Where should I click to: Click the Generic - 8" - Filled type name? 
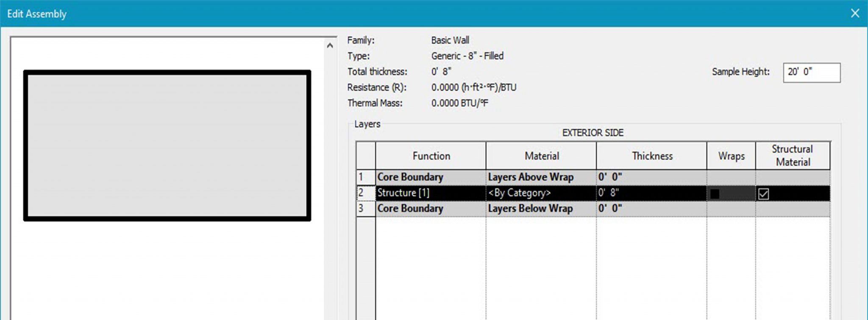[x=467, y=56]
